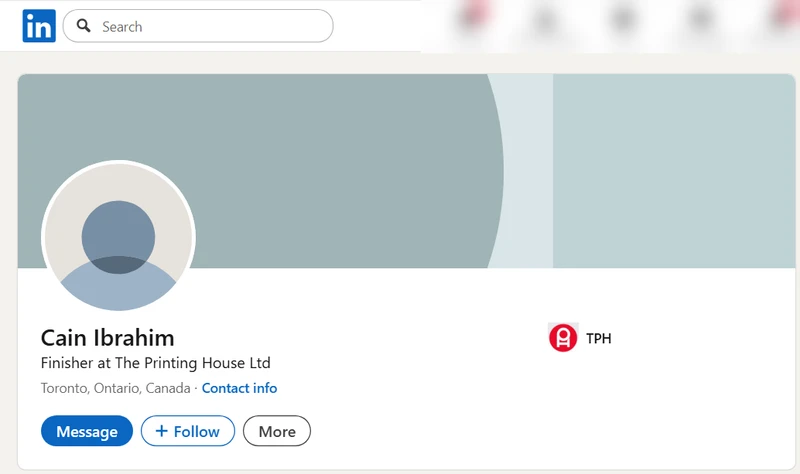Viewport: 800px width, 474px height.
Task: Click the profile cover banner image
Action: (x=400, y=140)
